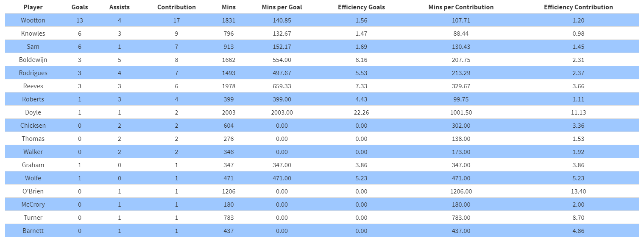Click O'Brien's 13.40 efficiency contribution value
This screenshot has height=241, width=644.
pyautogui.click(x=578, y=191)
